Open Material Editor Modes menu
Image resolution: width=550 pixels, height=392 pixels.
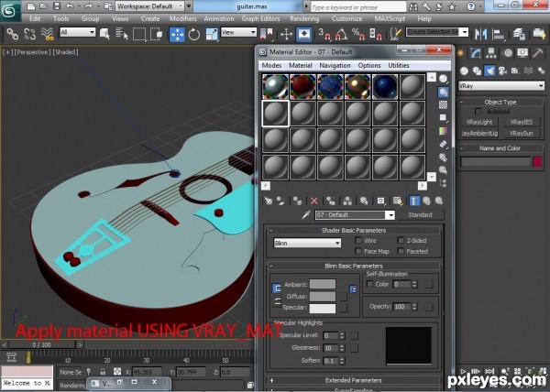coord(271,66)
